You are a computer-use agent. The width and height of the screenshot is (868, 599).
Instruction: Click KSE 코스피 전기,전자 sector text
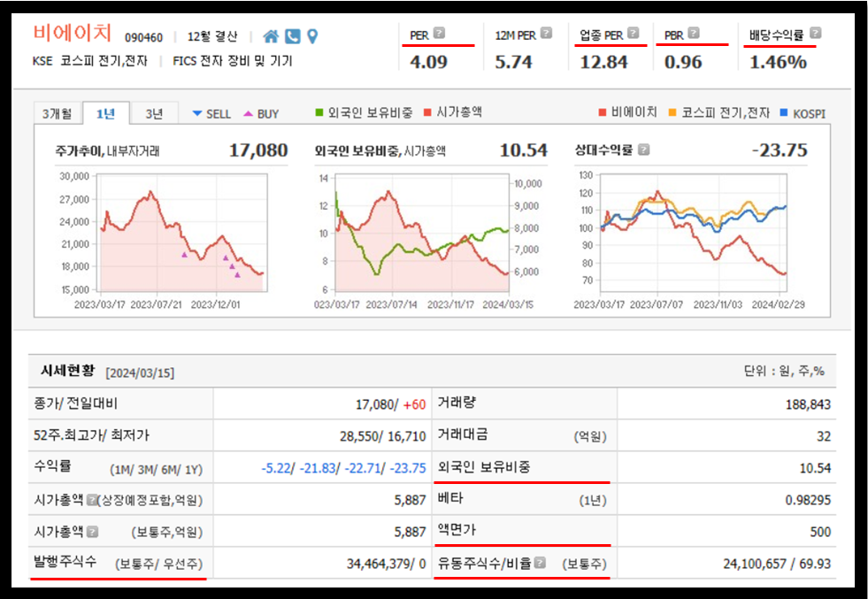click(89, 61)
